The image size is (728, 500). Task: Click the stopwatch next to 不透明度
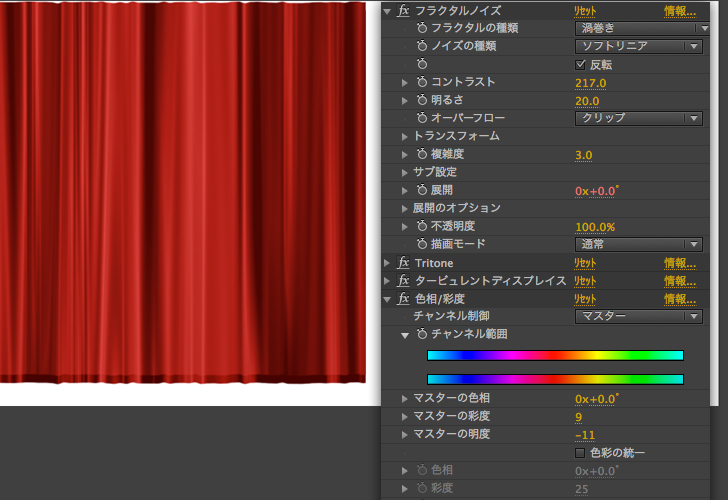point(422,227)
